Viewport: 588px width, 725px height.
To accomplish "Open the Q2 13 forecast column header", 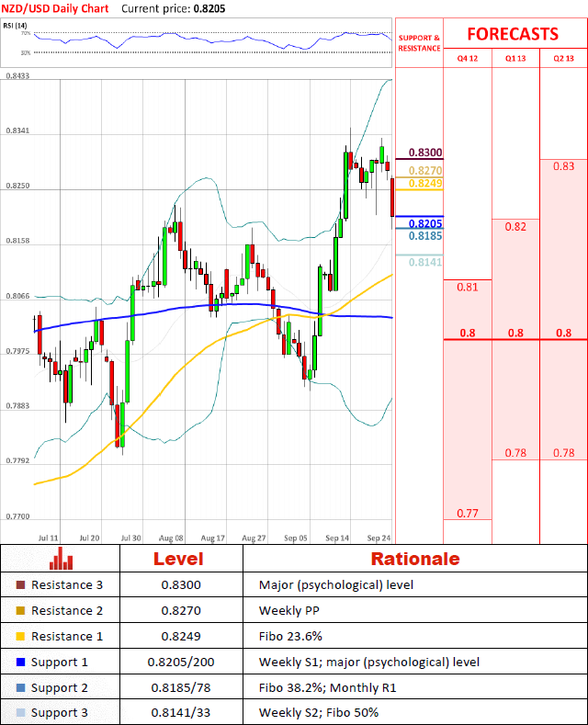I will tap(563, 58).
